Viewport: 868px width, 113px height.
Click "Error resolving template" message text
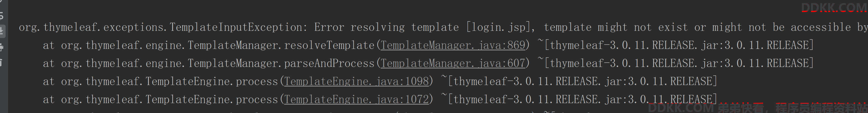(x=386, y=27)
